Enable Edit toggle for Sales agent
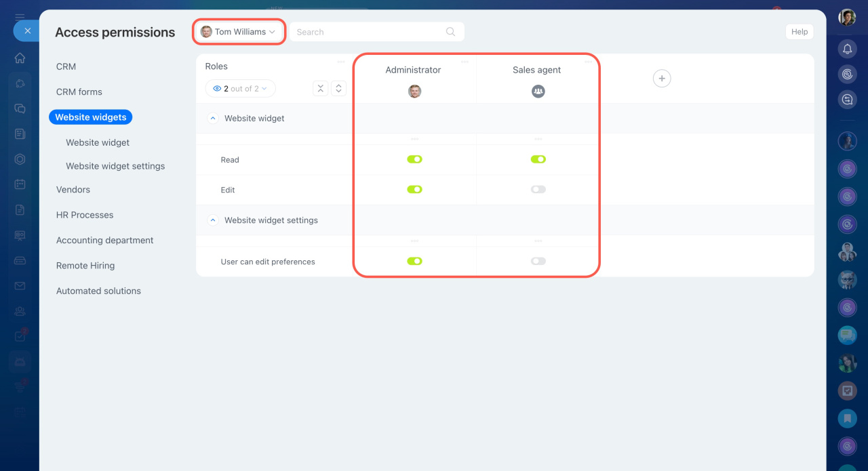 pyautogui.click(x=538, y=190)
